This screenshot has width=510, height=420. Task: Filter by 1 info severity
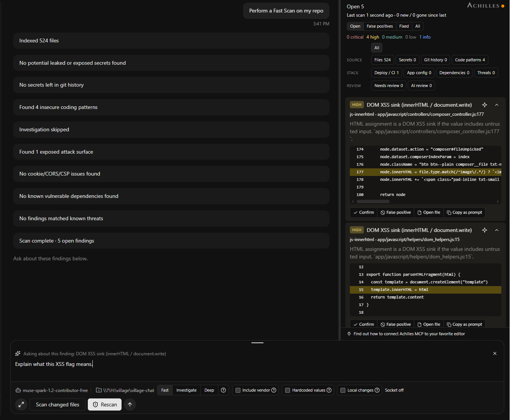[x=425, y=37]
